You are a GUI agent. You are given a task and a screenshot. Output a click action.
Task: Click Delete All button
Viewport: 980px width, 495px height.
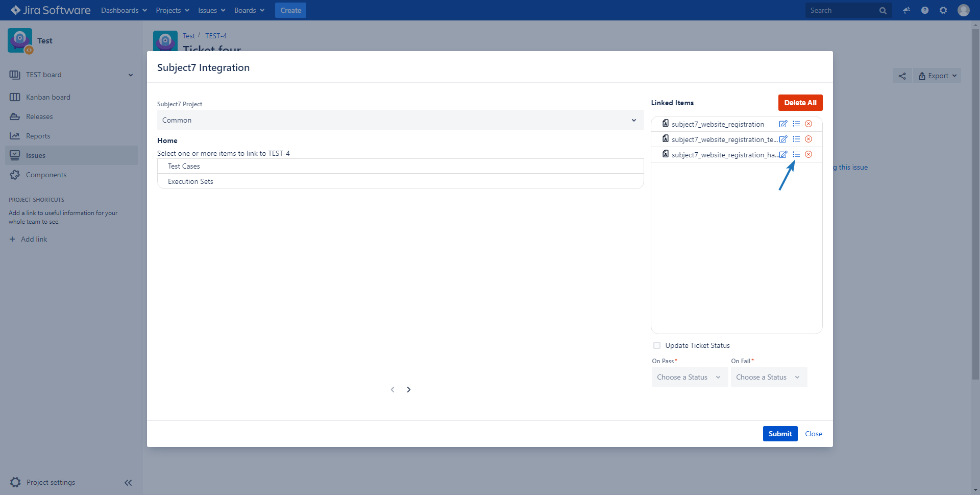(x=800, y=103)
